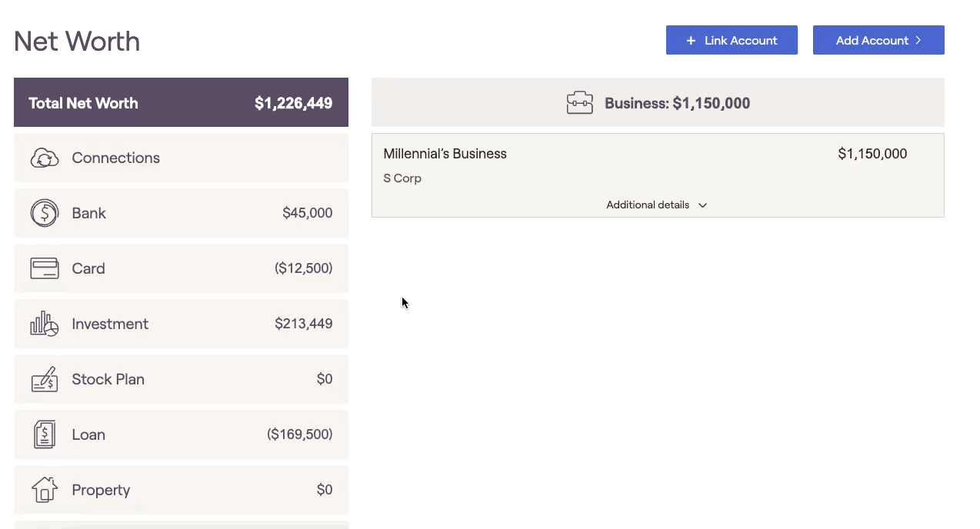980x529 pixels.
Task: Expand Additional details chevron
Action: pos(702,205)
